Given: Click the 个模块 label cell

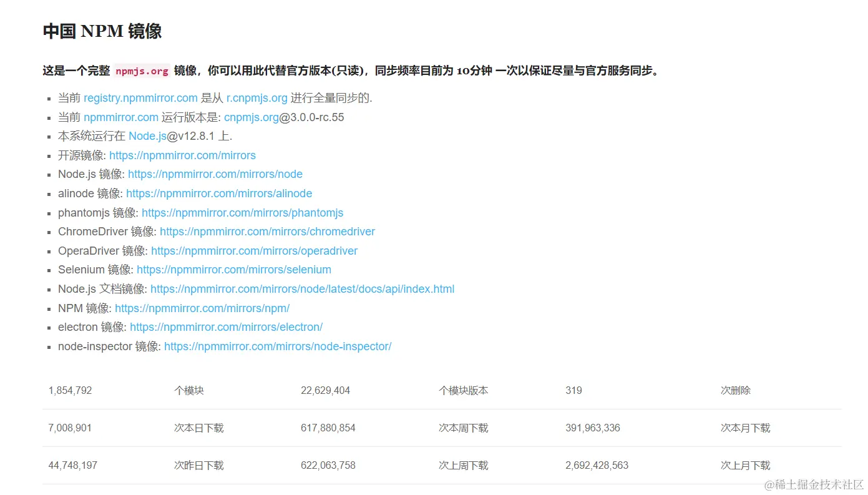Looking at the screenshot, I should 189,391.
